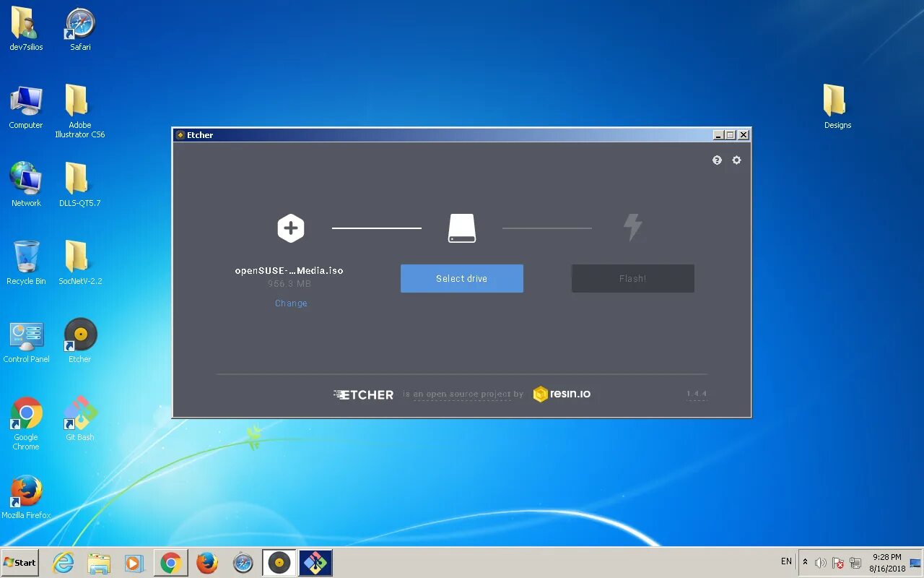Click the Show desktop button
The width and height of the screenshot is (924, 578).
tap(917, 563)
